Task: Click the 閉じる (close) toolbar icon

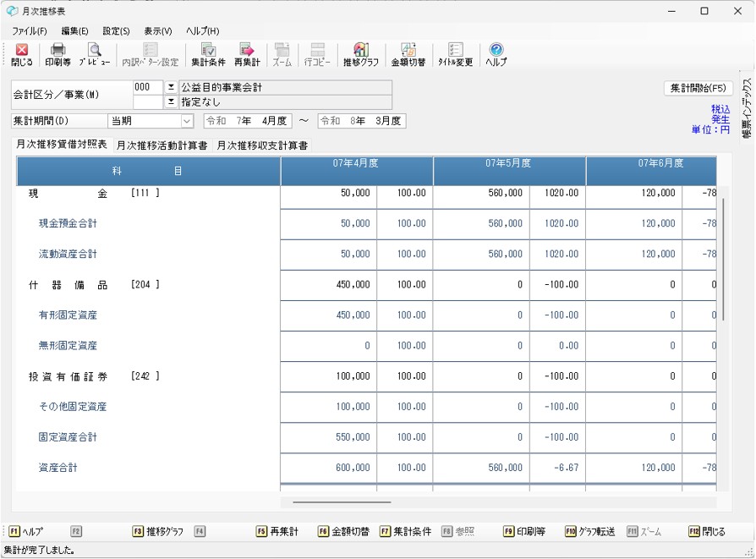Action: click(x=22, y=55)
